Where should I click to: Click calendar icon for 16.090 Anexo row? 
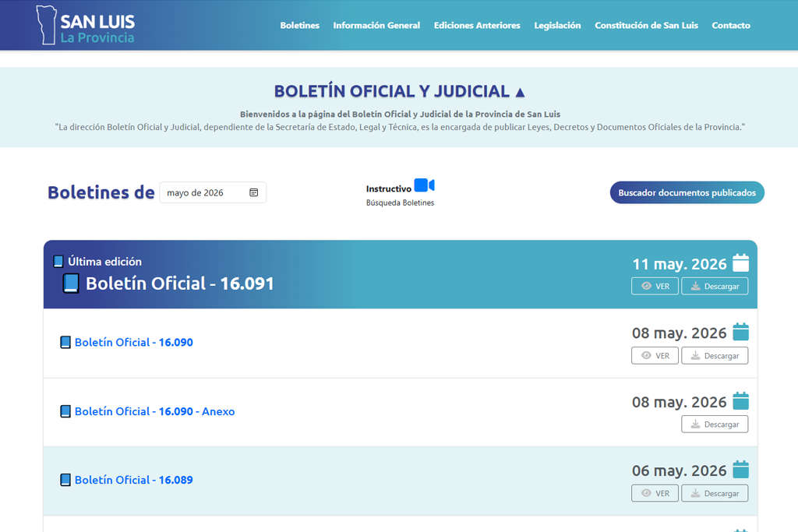click(740, 401)
